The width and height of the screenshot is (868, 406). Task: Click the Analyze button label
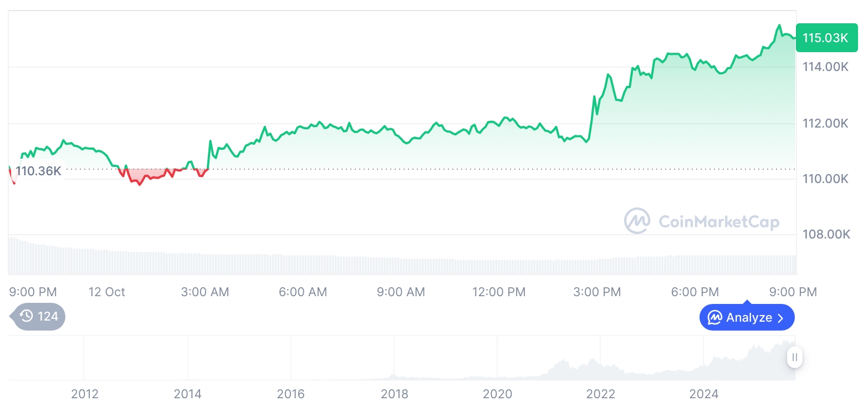point(749,318)
